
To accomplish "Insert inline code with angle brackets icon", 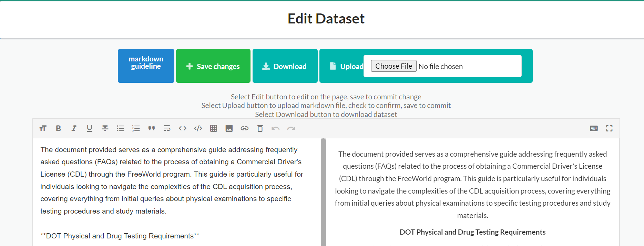I will pos(182,128).
